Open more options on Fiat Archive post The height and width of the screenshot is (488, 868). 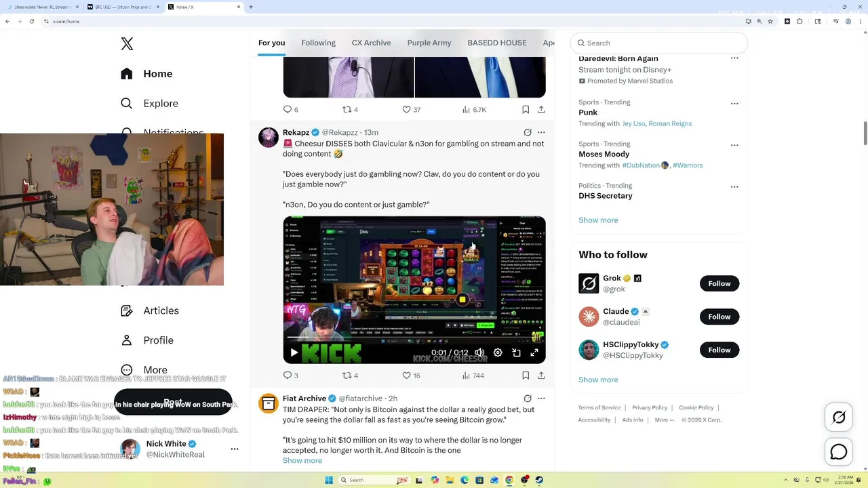click(x=541, y=399)
